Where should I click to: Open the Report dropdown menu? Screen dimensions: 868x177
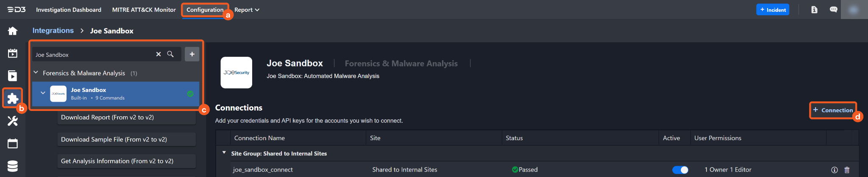(x=247, y=10)
